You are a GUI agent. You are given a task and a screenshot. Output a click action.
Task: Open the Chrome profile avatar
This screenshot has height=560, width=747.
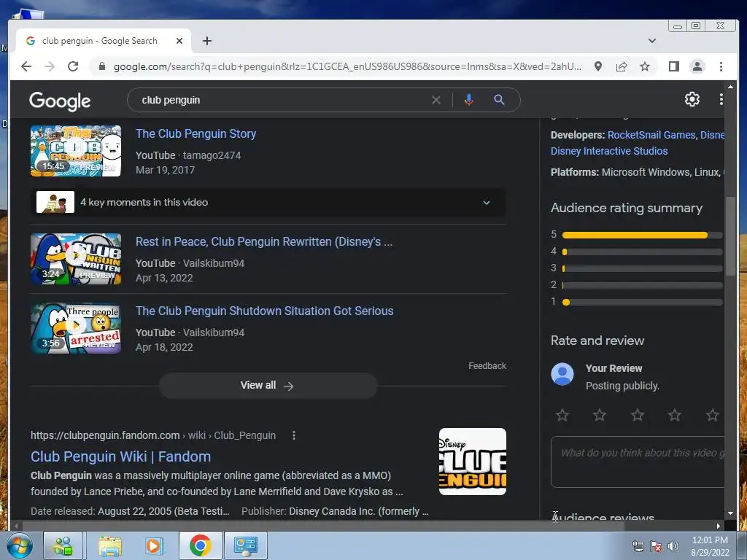(x=697, y=66)
